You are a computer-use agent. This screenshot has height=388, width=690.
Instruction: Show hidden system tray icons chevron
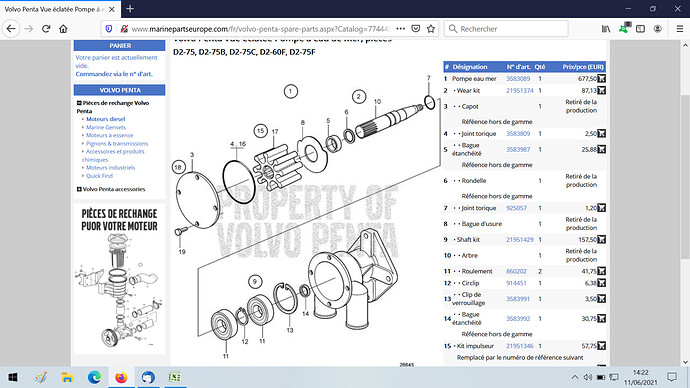pyautogui.click(x=575, y=377)
